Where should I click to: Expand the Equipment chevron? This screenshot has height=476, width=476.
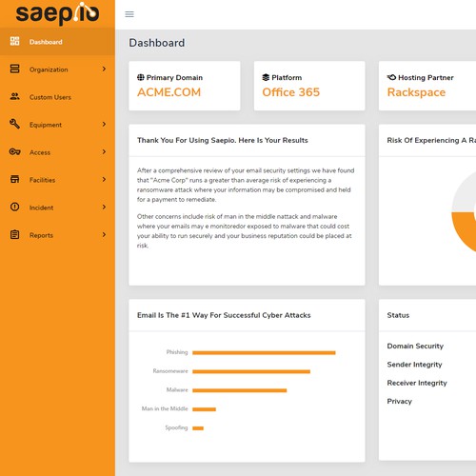[104, 124]
